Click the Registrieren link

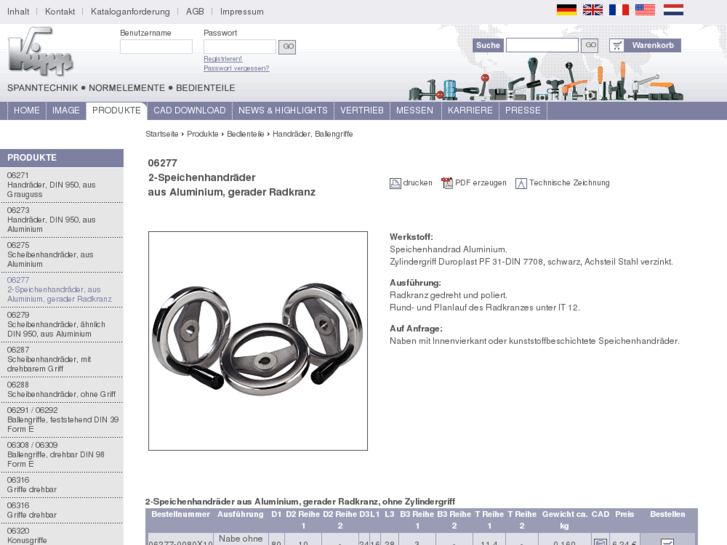pyautogui.click(x=223, y=59)
